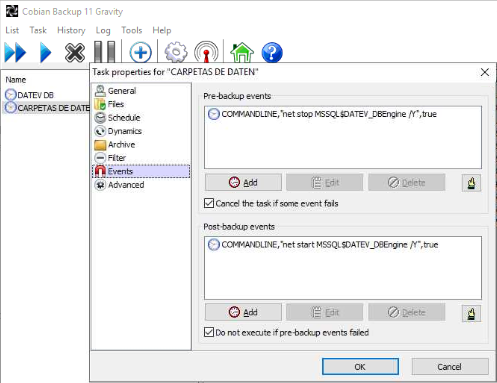Add a pre-backup event

click(243, 182)
